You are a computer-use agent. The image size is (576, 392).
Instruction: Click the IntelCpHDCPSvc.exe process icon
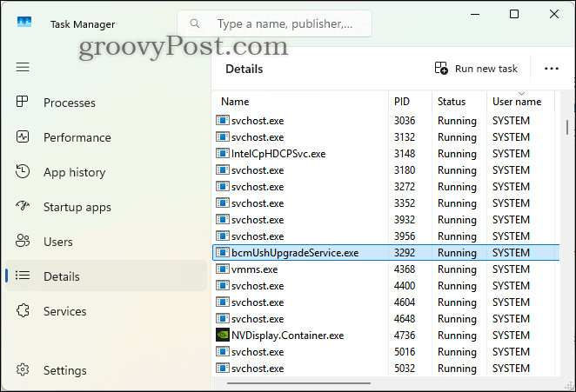tap(222, 154)
